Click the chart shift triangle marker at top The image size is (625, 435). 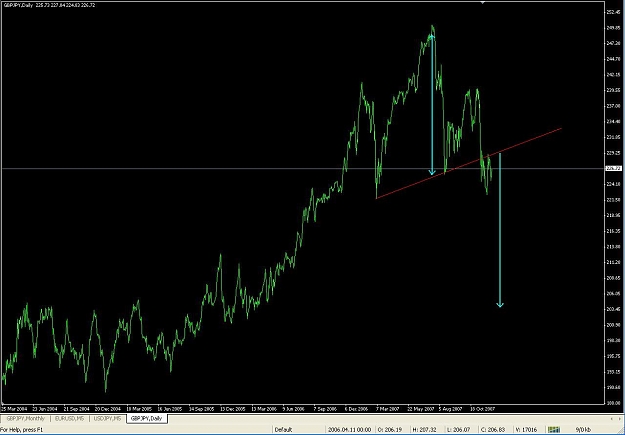tap(483, 2)
